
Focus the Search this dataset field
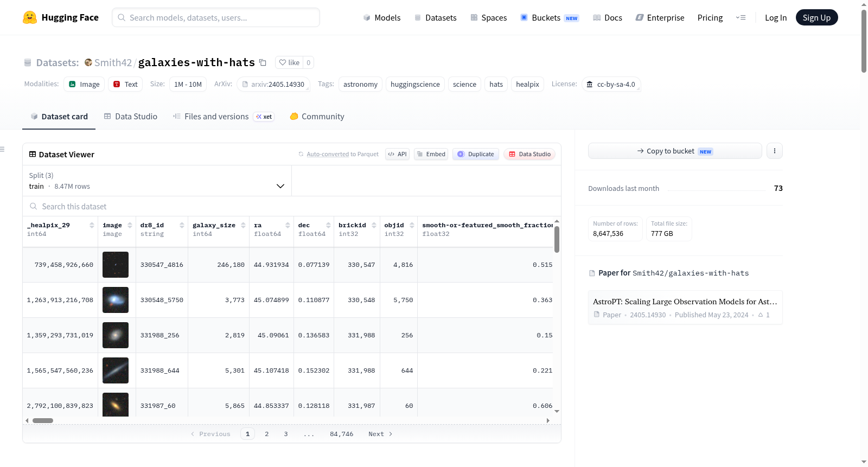pos(292,207)
